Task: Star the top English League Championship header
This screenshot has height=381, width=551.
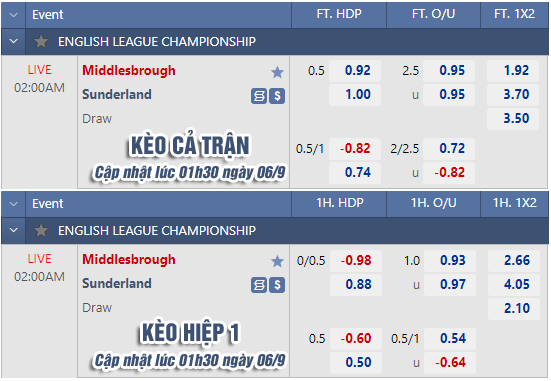Action: coord(41,41)
